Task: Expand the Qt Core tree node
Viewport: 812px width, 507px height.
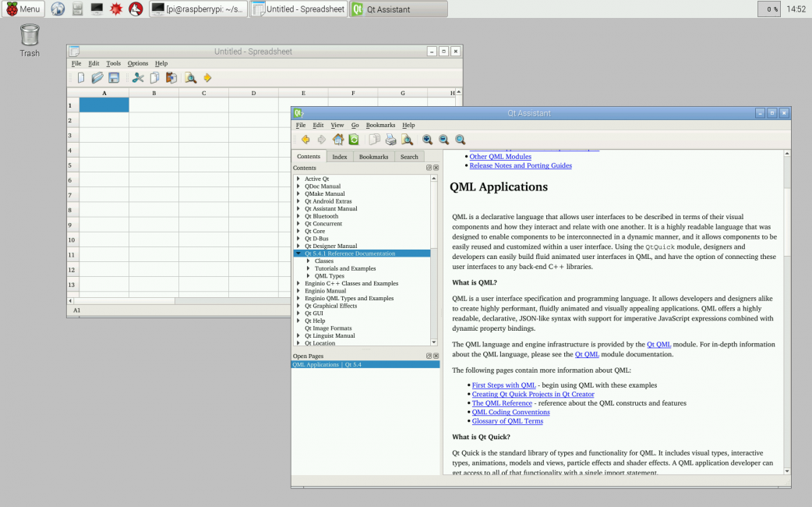Action: click(298, 231)
